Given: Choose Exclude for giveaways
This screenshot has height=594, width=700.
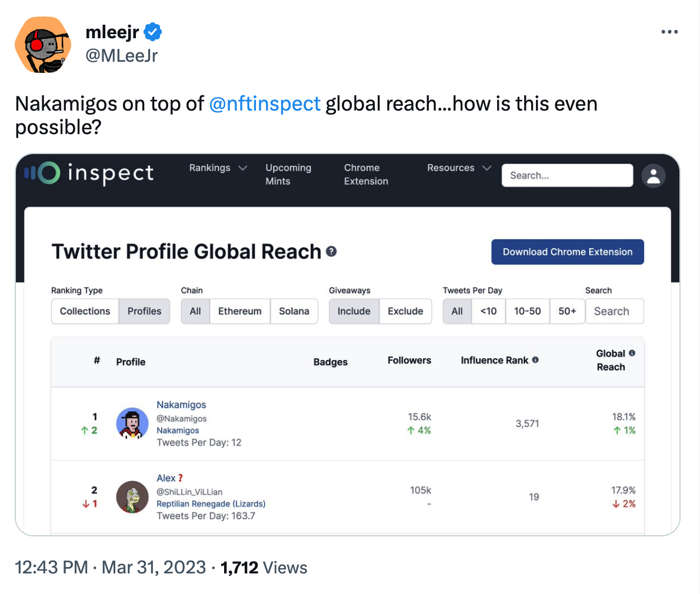Looking at the screenshot, I should tap(405, 311).
